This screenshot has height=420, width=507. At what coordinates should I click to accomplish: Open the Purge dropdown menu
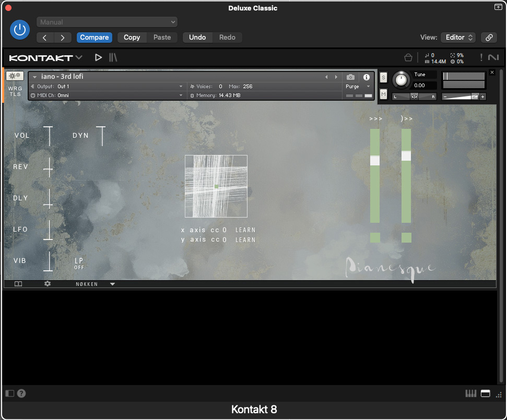[358, 86]
